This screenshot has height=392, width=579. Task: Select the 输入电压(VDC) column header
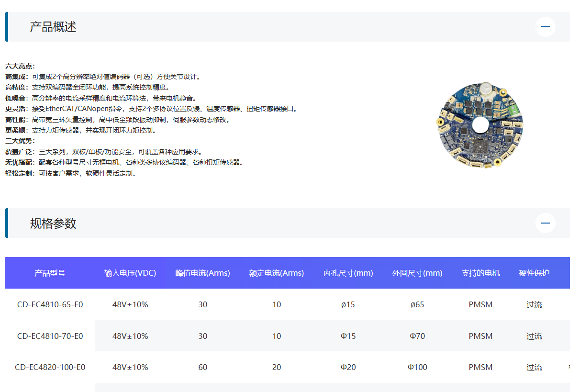(130, 273)
